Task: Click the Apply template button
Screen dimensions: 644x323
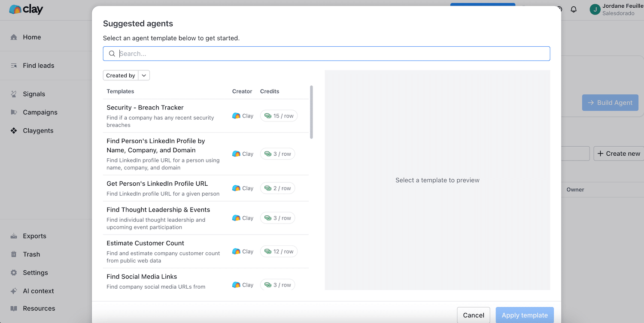Action: pyautogui.click(x=525, y=315)
